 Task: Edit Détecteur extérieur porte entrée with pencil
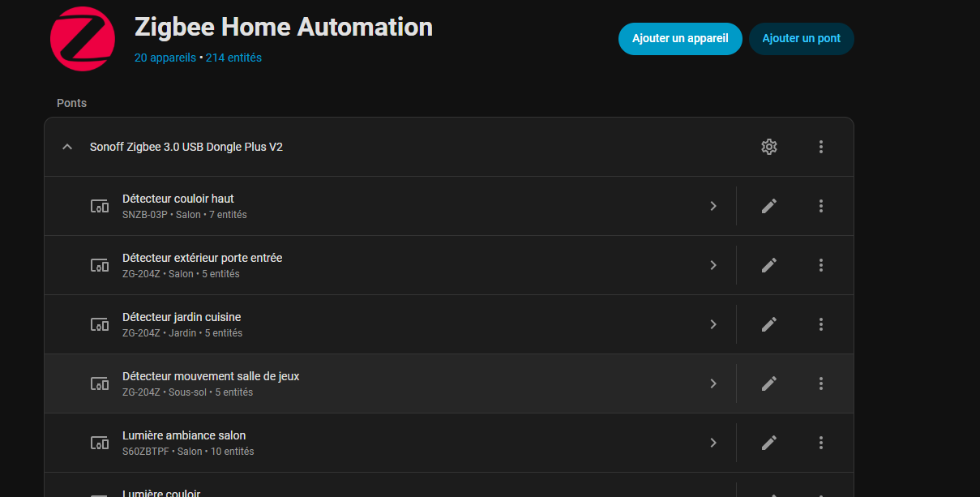click(x=769, y=265)
